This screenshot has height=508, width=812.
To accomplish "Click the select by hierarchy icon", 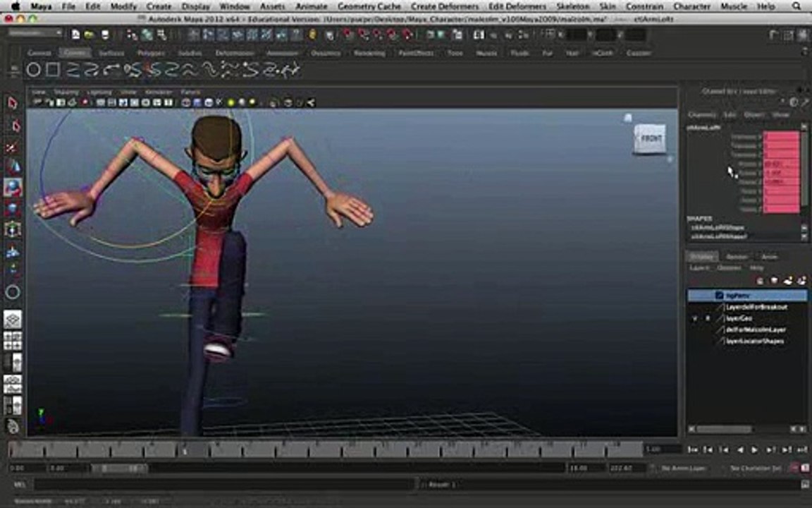I will coord(132,35).
